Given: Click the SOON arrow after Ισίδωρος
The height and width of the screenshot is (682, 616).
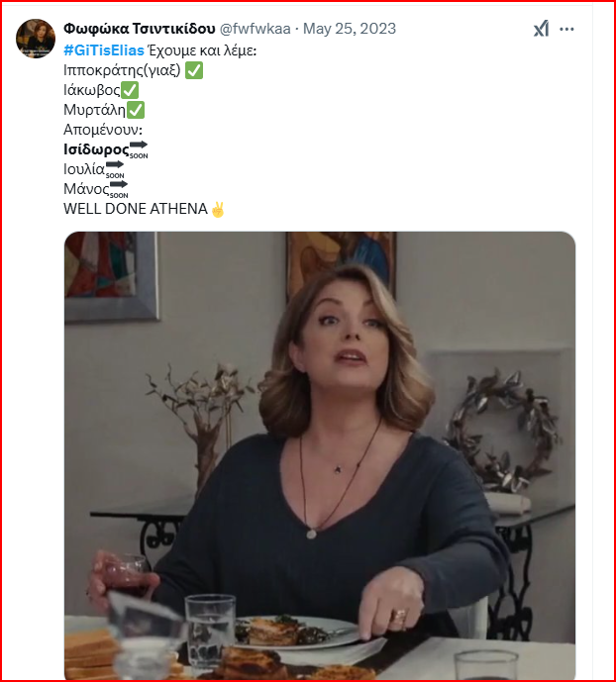Looking at the screenshot, I should 139,149.
